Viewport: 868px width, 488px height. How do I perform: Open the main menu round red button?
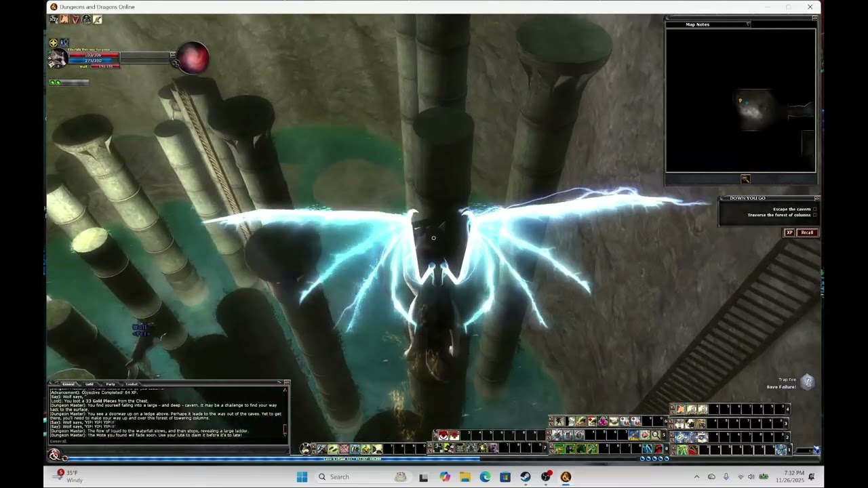[54, 455]
